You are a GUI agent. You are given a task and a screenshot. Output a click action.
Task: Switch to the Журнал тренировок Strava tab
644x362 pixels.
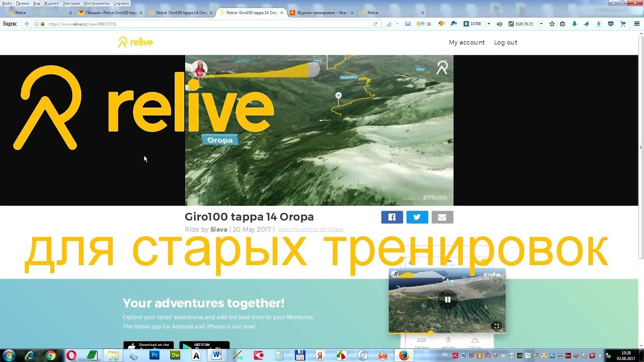[x=321, y=13]
